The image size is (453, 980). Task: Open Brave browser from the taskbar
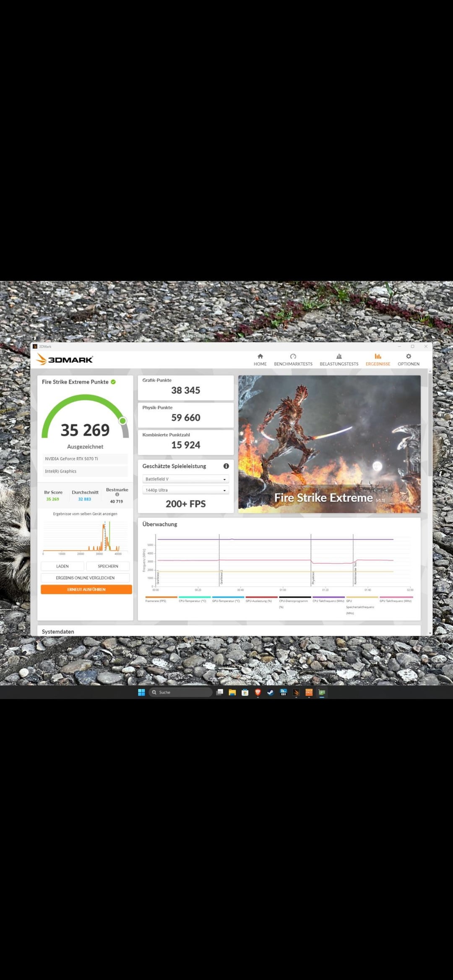click(258, 692)
